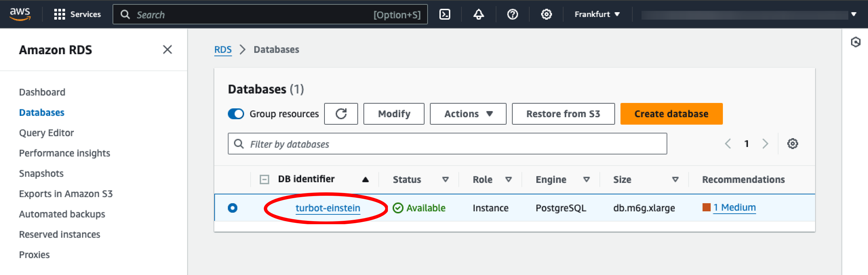Go to Dashboard in sidebar
The image size is (868, 275).
tap(42, 92)
